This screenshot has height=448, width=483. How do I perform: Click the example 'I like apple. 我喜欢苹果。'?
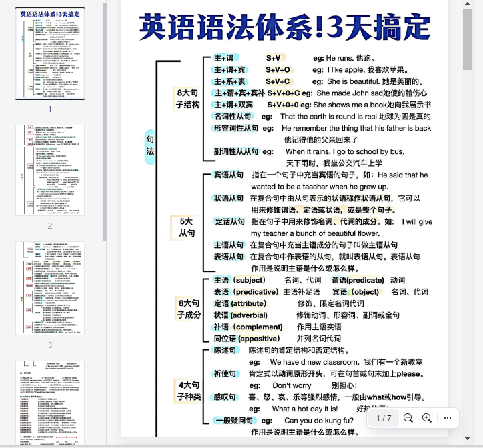tap(368, 69)
